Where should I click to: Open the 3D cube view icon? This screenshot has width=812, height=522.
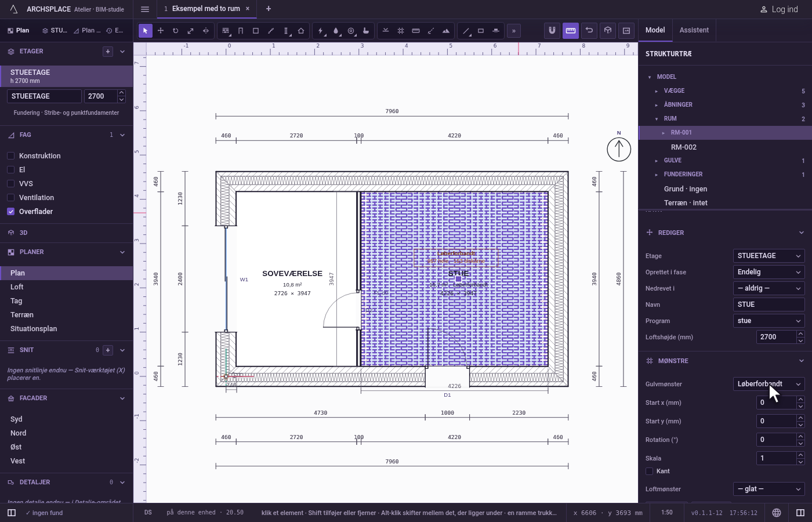[608, 30]
